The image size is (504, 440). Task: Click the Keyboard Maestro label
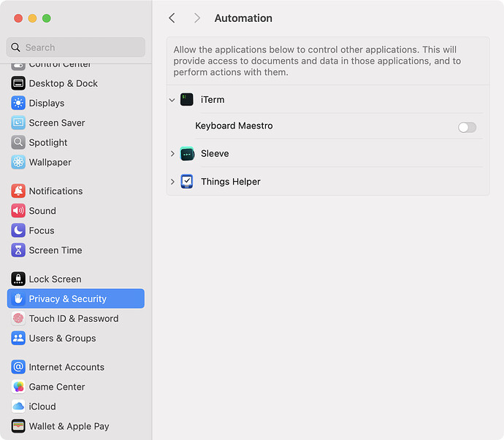[x=234, y=126]
